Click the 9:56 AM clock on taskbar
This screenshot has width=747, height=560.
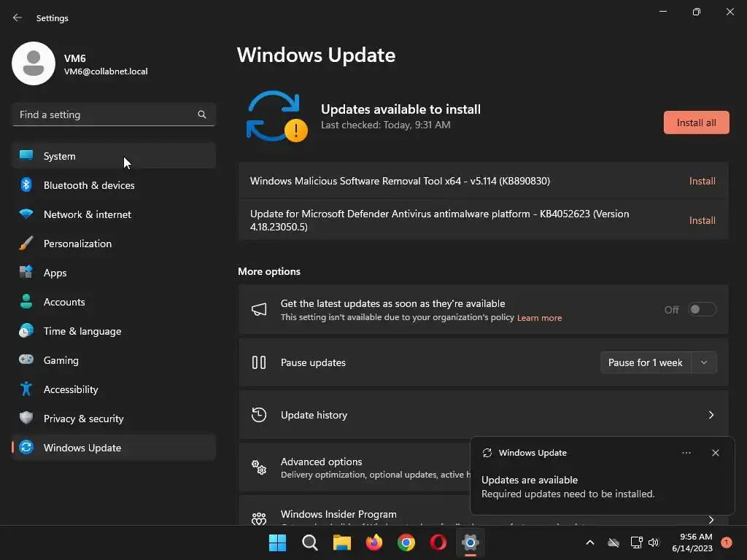(692, 542)
